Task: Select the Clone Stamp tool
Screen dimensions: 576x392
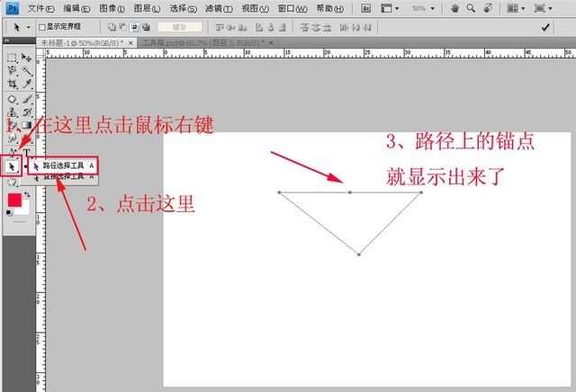Action: tap(12, 112)
